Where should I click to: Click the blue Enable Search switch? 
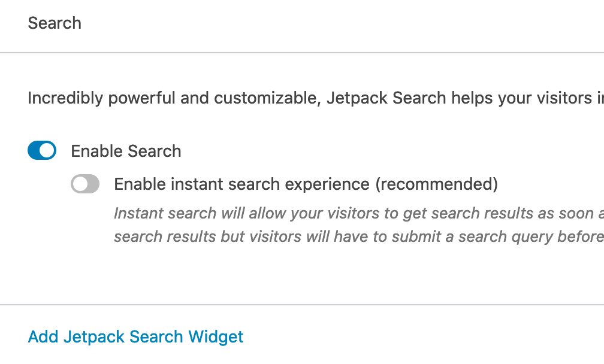(x=41, y=150)
